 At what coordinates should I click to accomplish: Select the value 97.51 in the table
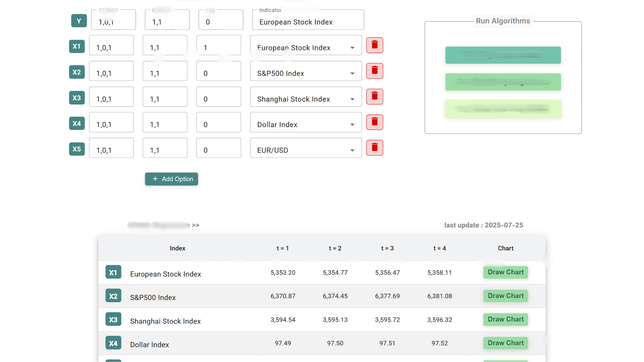[x=387, y=343]
